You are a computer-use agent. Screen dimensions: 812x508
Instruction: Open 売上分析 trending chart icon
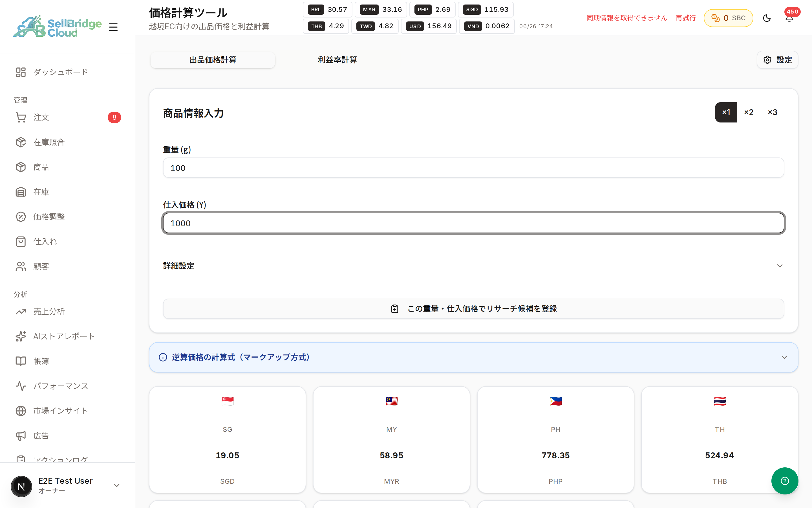(x=21, y=312)
